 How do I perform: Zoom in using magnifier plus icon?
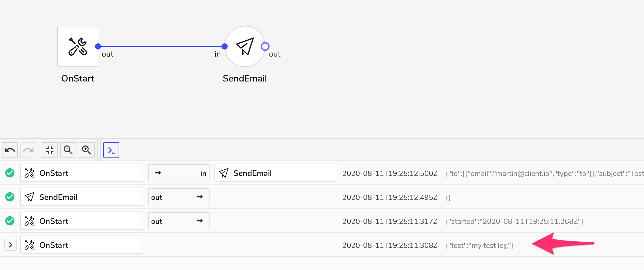[87, 150]
